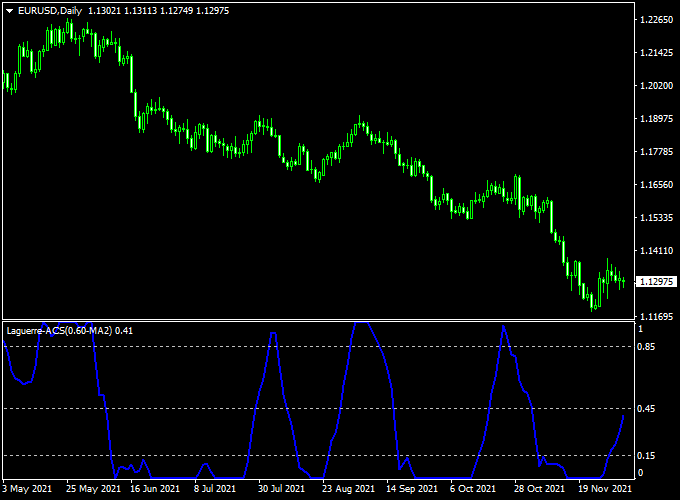The width and height of the screenshot is (680, 500).
Task: Select the OHLC values 1.13021 1.13113 1.12749 1.12975
Action: [x=158, y=11]
